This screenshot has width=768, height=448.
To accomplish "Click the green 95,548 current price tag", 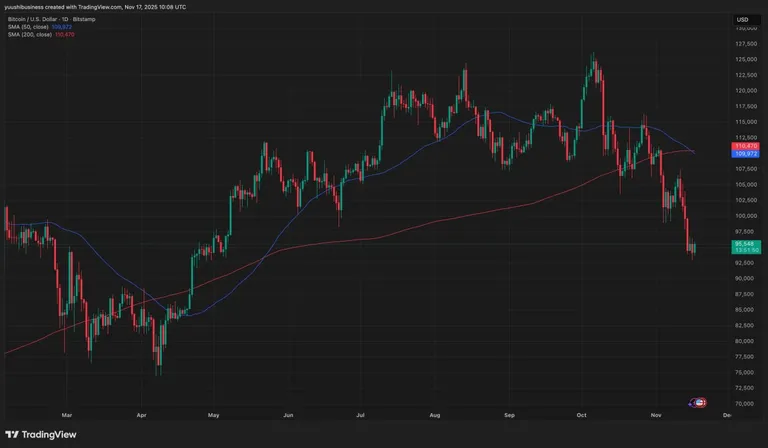I will pyautogui.click(x=746, y=247).
